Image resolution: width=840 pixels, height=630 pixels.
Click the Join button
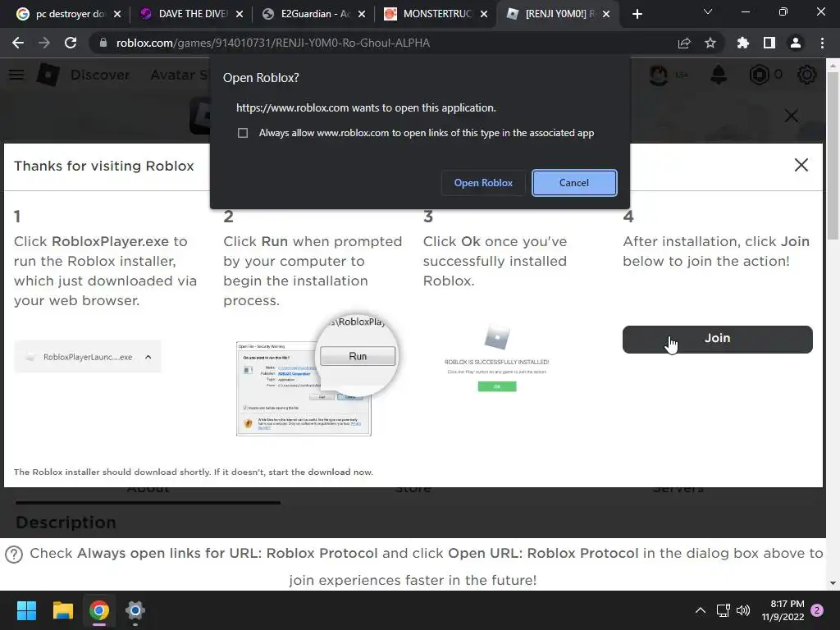click(717, 339)
